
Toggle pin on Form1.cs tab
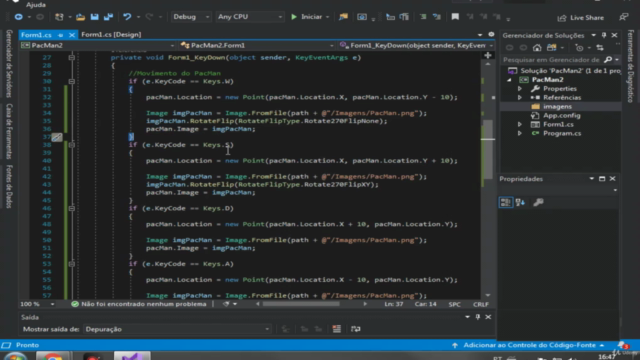[60, 35]
